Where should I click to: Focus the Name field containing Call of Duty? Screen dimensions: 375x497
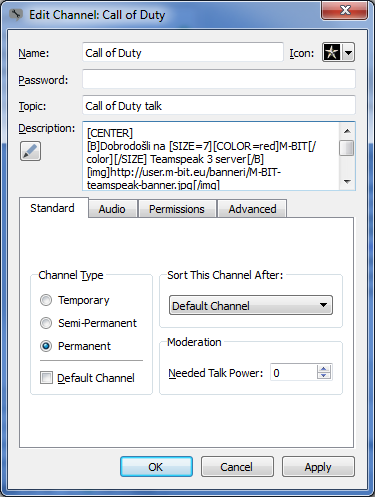(x=183, y=52)
